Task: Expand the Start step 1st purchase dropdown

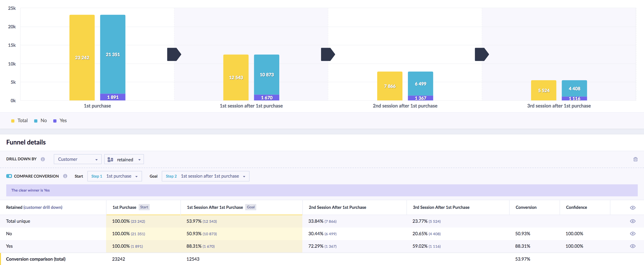Action: coord(114,176)
